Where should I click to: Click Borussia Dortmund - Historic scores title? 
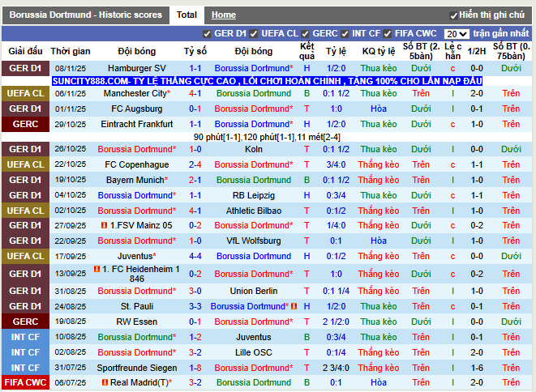(85, 15)
